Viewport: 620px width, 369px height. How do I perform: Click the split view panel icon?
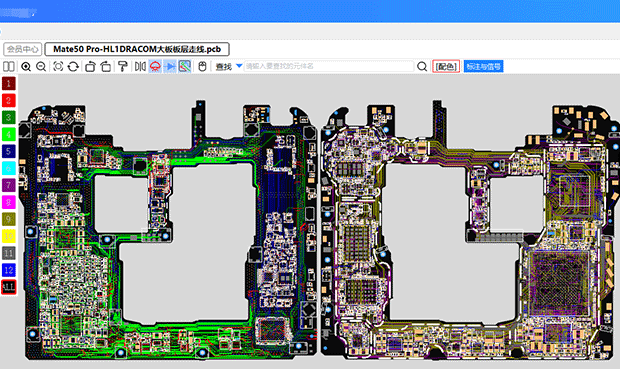[9, 66]
